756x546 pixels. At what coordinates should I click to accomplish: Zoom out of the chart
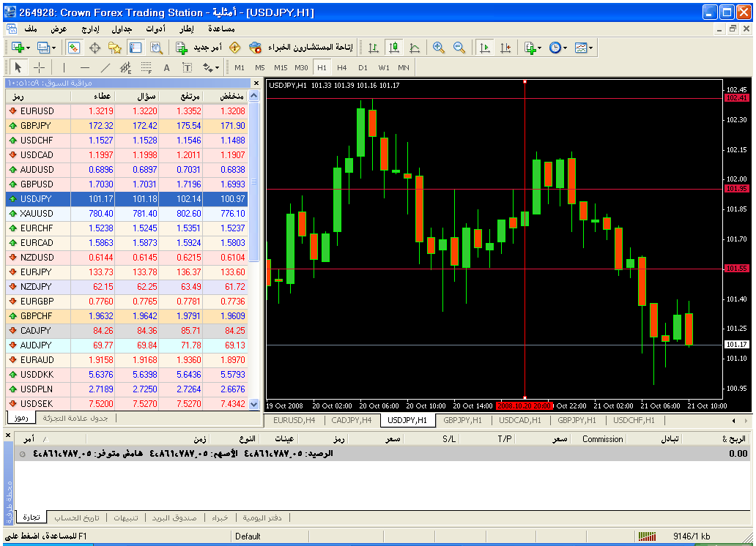(459, 48)
